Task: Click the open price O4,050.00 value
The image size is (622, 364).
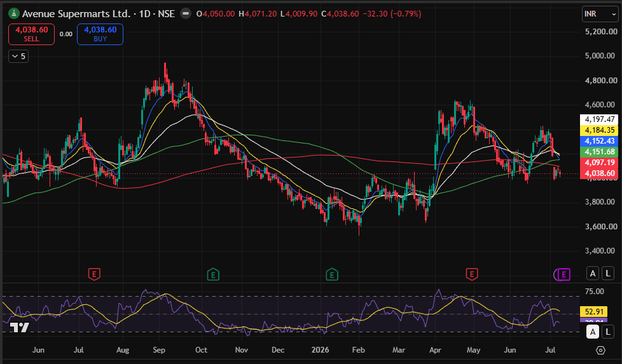Action: [216, 14]
